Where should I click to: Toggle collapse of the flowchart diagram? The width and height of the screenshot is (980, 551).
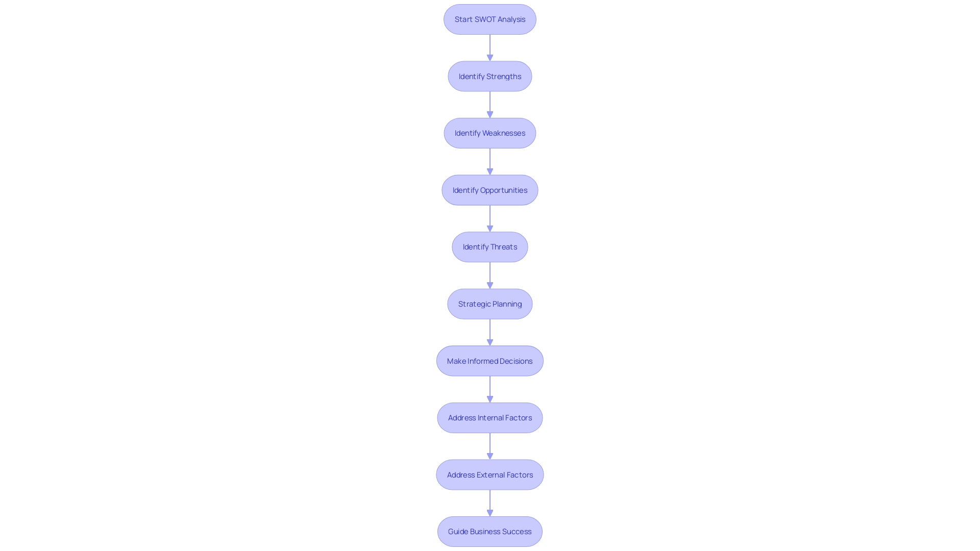(x=490, y=19)
